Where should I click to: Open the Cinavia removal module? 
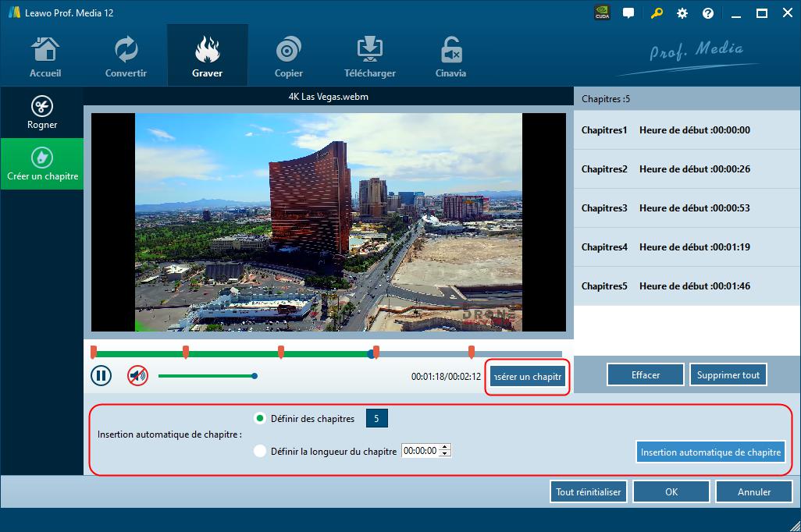click(x=450, y=57)
